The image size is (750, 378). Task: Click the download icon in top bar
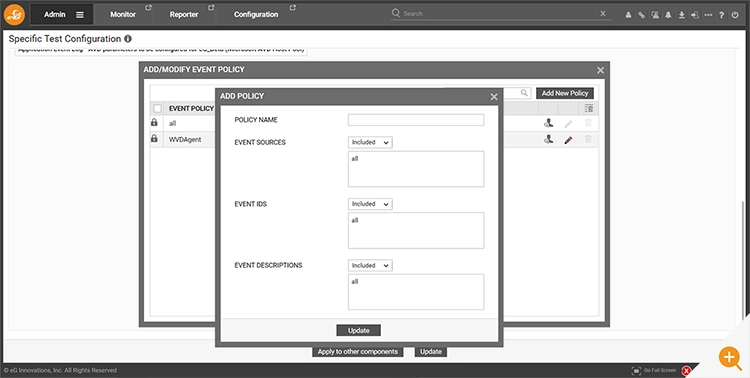click(682, 15)
